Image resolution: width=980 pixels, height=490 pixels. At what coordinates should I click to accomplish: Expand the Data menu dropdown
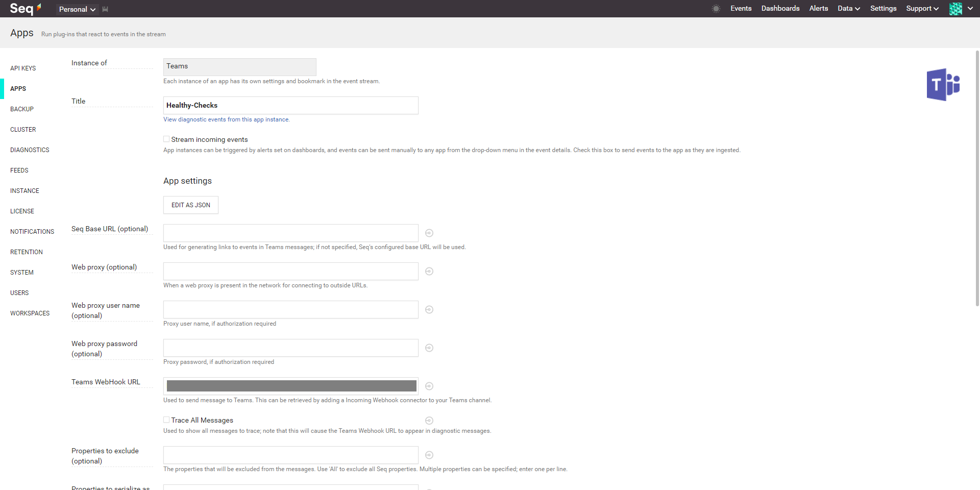point(848,9)
